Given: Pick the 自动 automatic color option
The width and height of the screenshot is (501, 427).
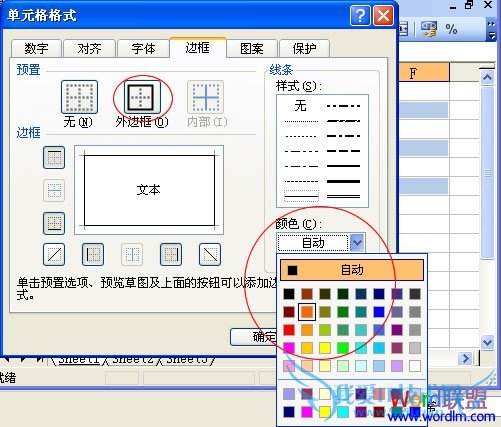Looking at the screenshot, I should pos(352,270).
